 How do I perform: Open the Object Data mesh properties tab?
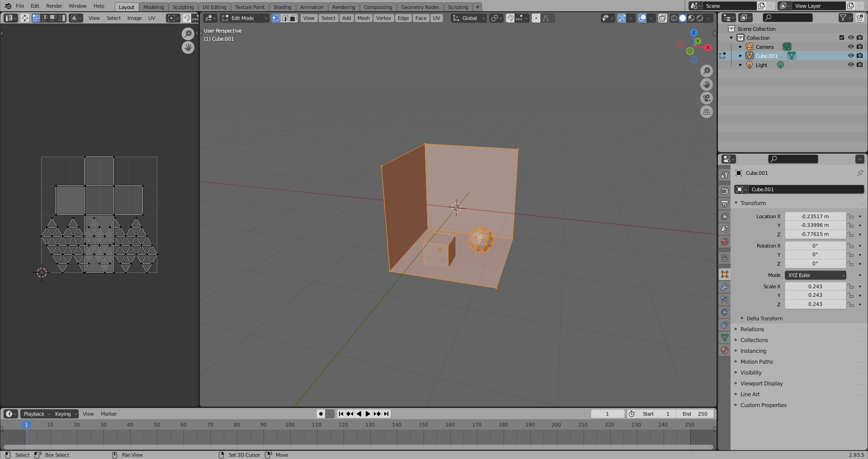pyautogui.click(x=725, y=337)
